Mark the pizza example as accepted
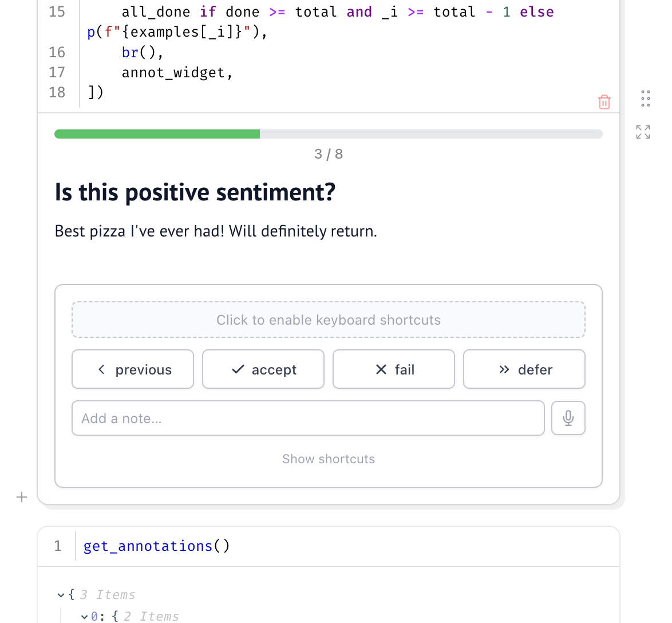This screenshot has height=623, width=672. (x=263, y=369)
